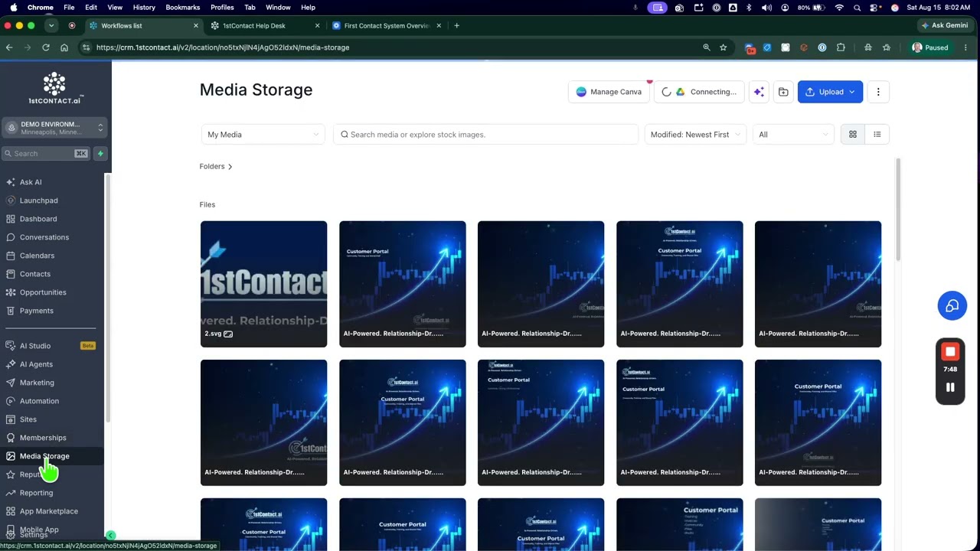Open Opportunities in sidebar
The height and width of the screenshot is (551, 980).
pos(43,292)
